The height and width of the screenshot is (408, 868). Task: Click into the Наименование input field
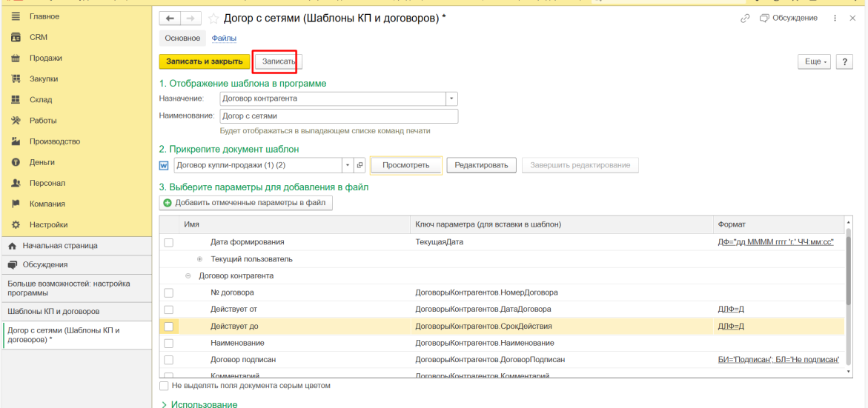(339, 116)
